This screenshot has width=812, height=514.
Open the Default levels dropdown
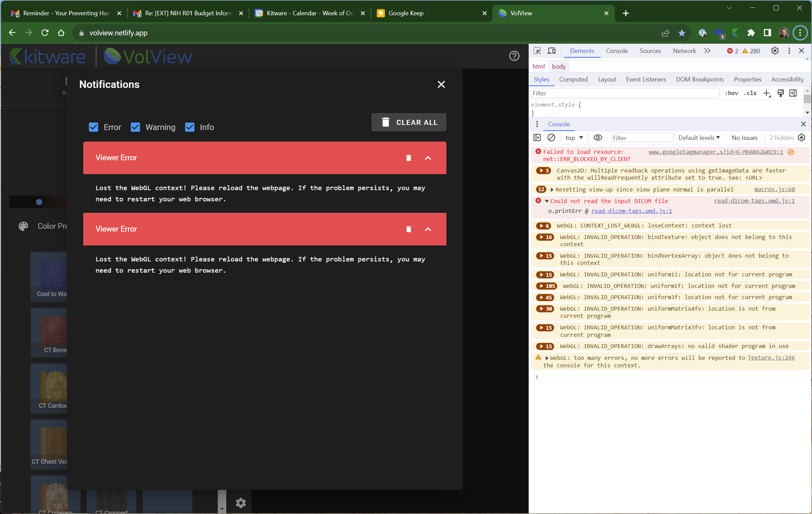[x=699, y=137]
